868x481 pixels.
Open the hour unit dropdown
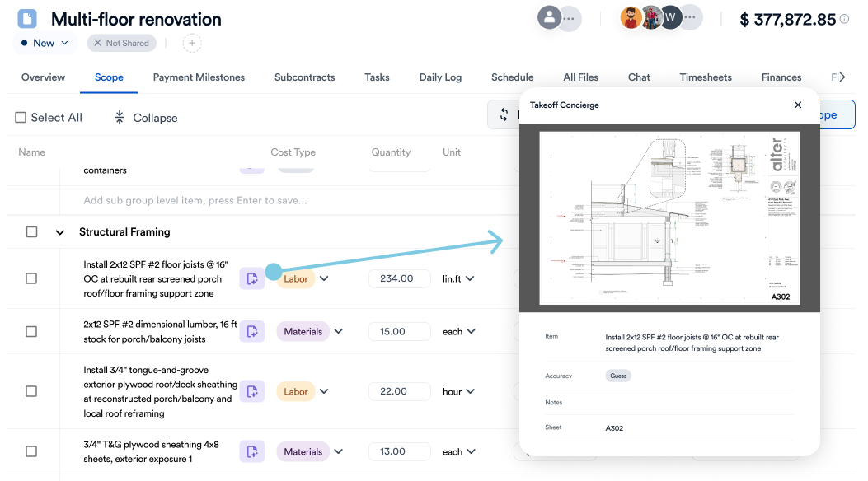click(x=458, y=391)
